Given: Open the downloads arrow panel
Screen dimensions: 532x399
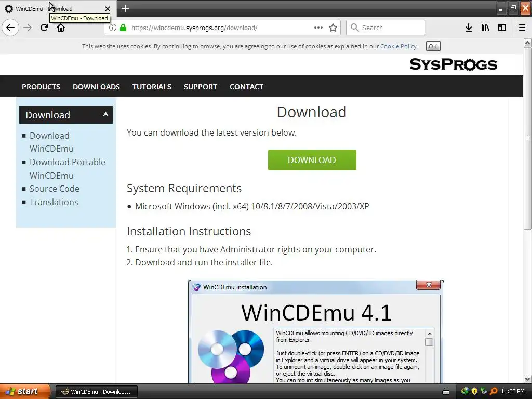Looking at the screenshot, I should pyautogui.click(x=469, y=28).
